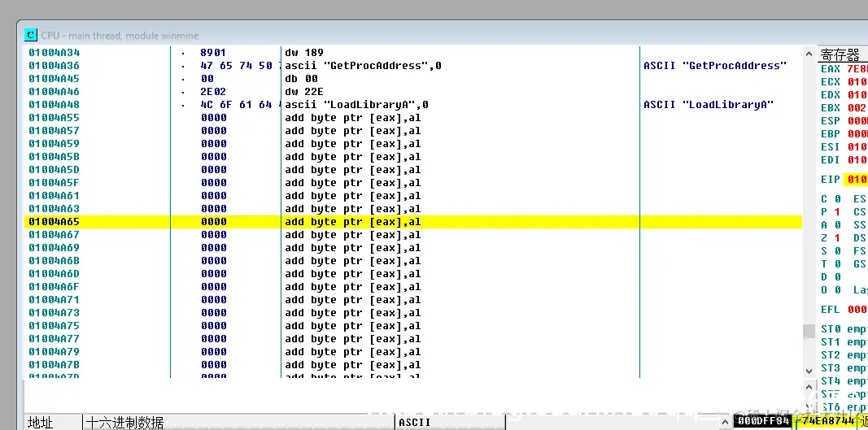Click the Z zero flag value
This screenshot has width=868, height=430.
(x=837, y=238)
